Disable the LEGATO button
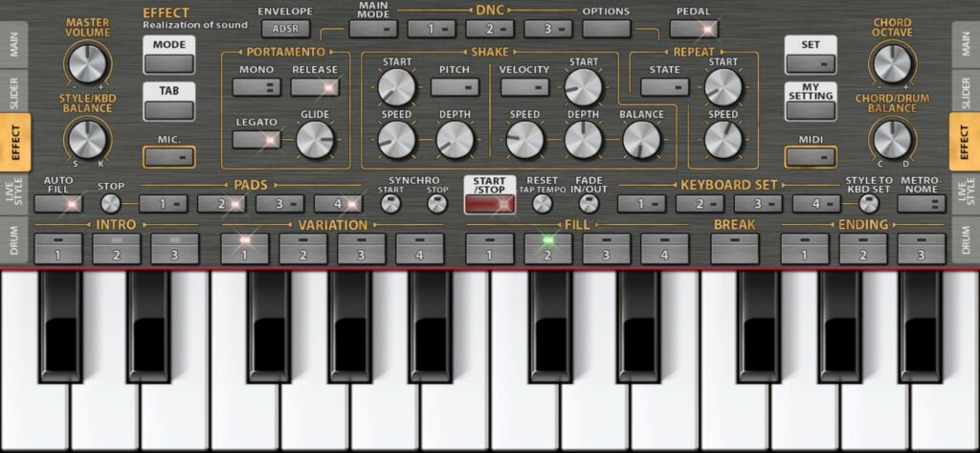The height and width of the screenshot is (453, 980). [256, 140]
